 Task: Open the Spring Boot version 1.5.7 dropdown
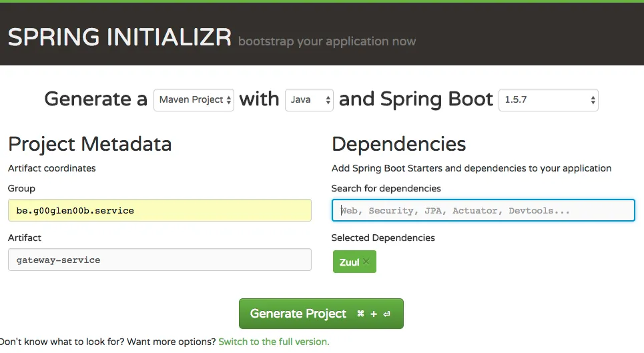549,99
